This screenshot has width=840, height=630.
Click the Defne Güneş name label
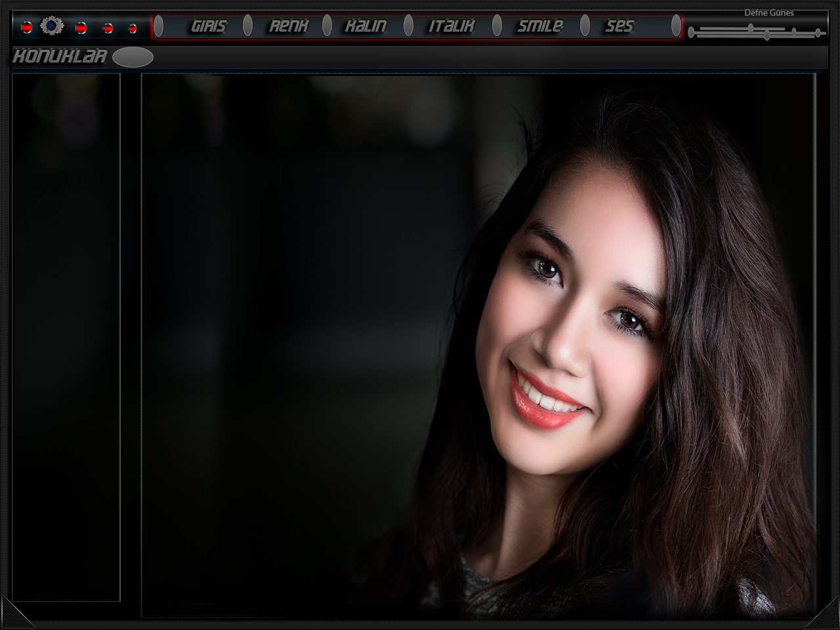click(768, 12)
